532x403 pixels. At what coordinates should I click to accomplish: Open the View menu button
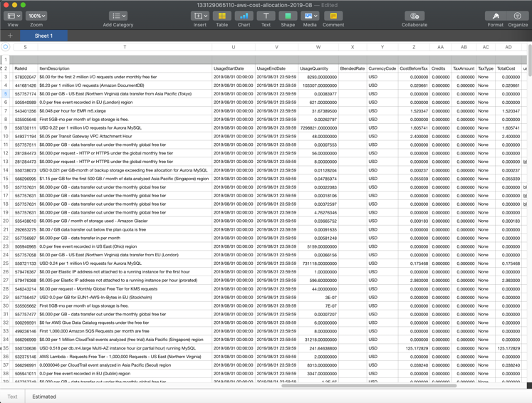[13, 16]
